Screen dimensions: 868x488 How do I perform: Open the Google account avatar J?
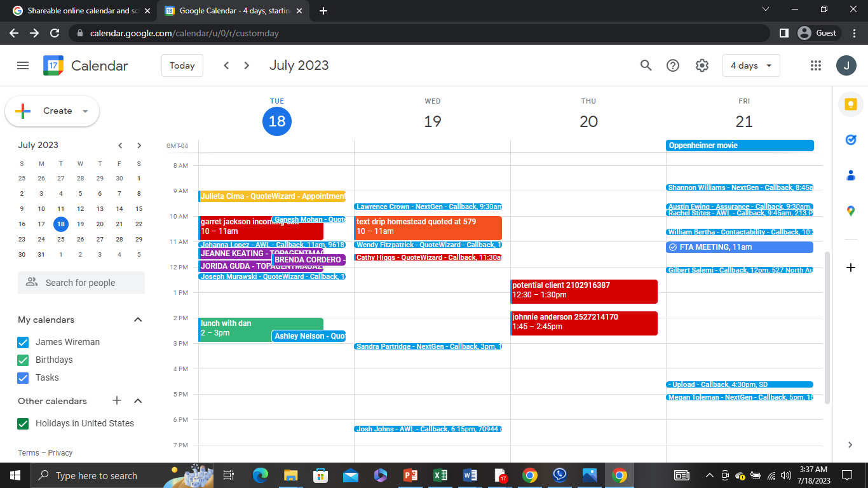[846, 65]
